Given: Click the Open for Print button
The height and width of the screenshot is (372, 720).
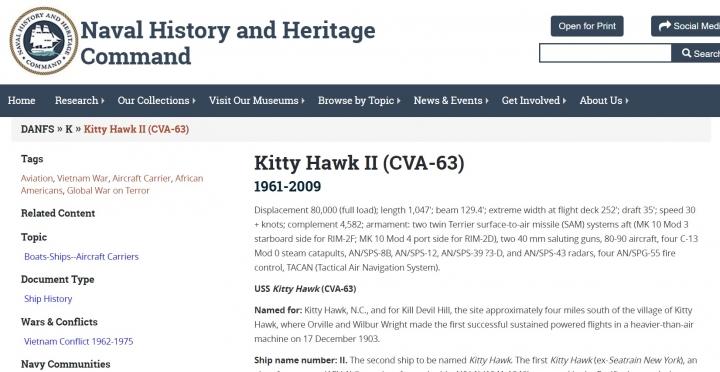Looking at the screenshot, I should click(x=587, y=26).
